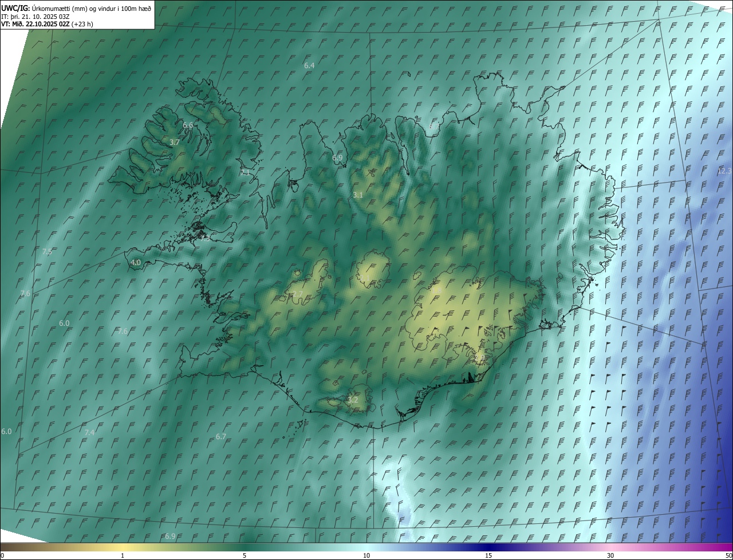This screenshot has width=733, height=560.
Task: Click the 3.2 value label on the south coast
Action: pos(353,400)
